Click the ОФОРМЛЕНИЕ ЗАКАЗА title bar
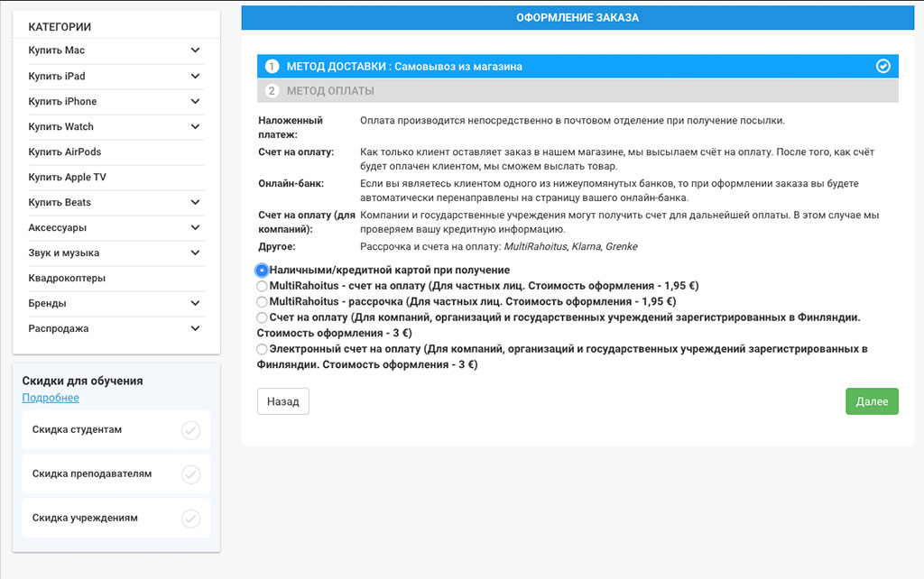 point(577,18)
